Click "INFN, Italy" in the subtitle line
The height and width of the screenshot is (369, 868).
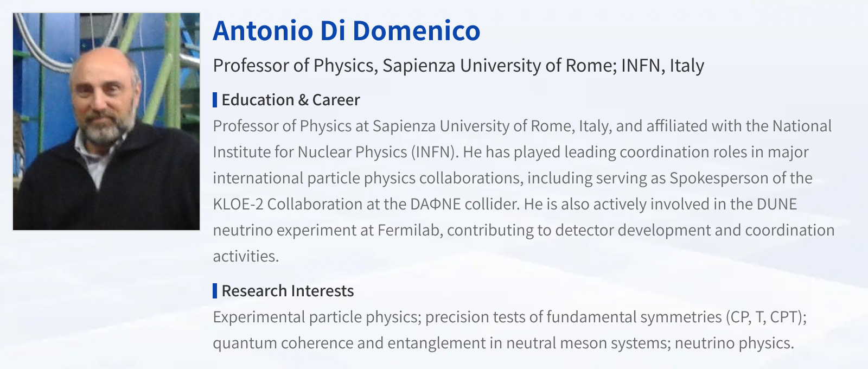[662, 66]
